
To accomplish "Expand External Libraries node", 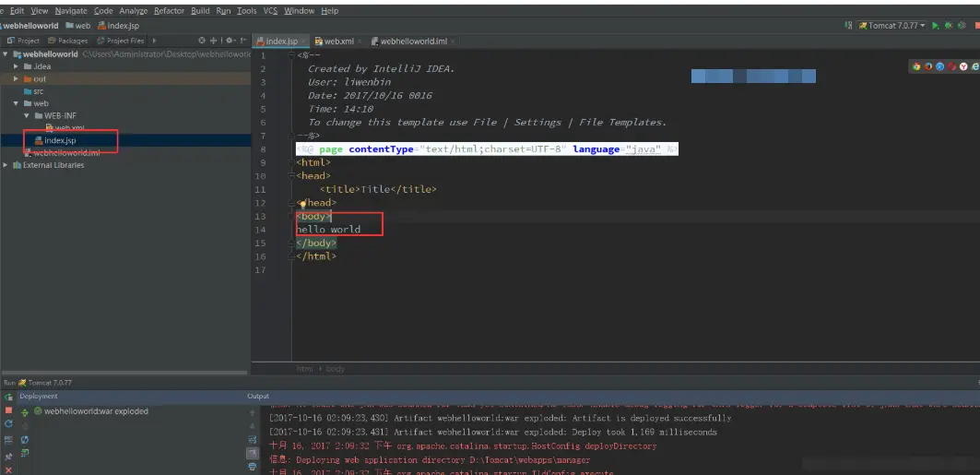I will click(5, 165).
